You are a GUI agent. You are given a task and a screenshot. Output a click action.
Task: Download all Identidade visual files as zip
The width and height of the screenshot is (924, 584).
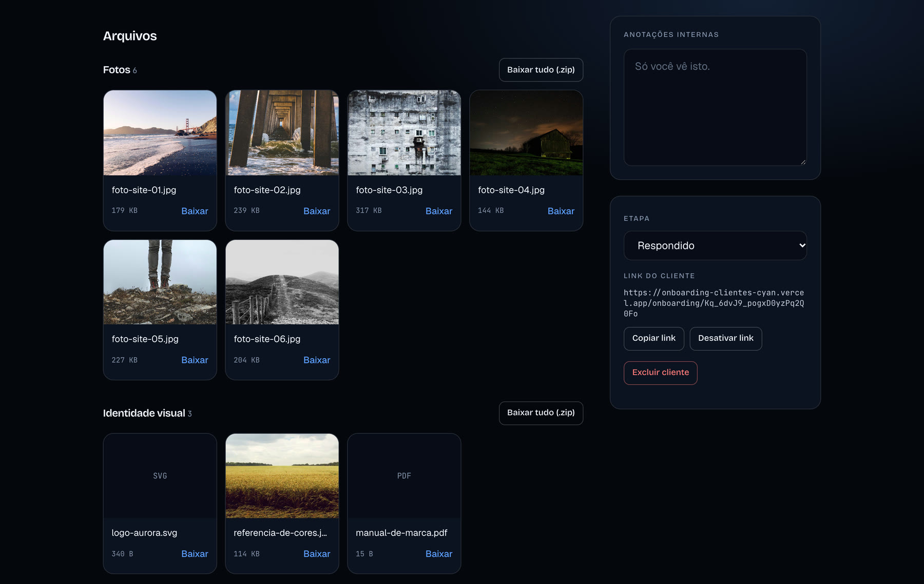pyautogui.click(x=541, y=413)
